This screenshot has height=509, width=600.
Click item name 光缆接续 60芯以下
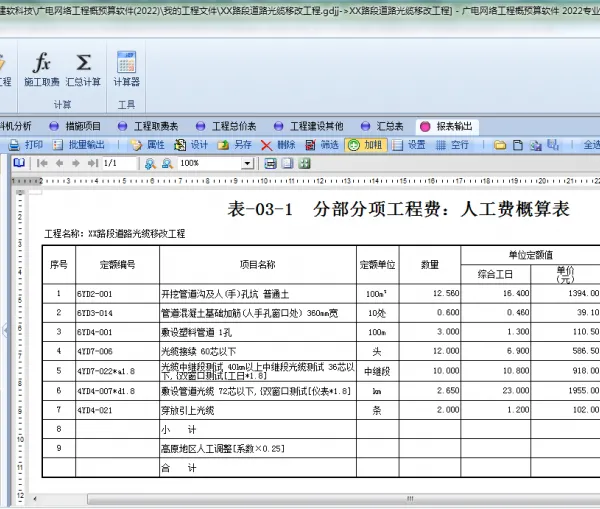click(199, 351)
